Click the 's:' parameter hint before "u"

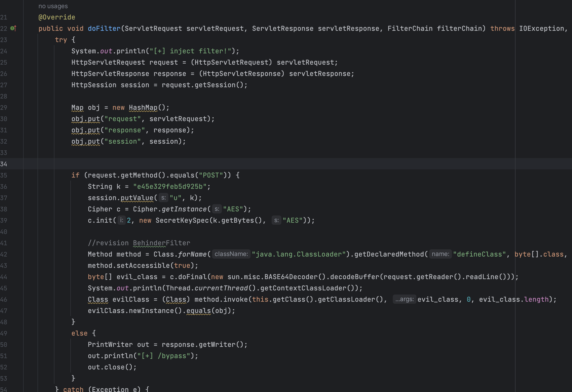click(x=164, y=198)
